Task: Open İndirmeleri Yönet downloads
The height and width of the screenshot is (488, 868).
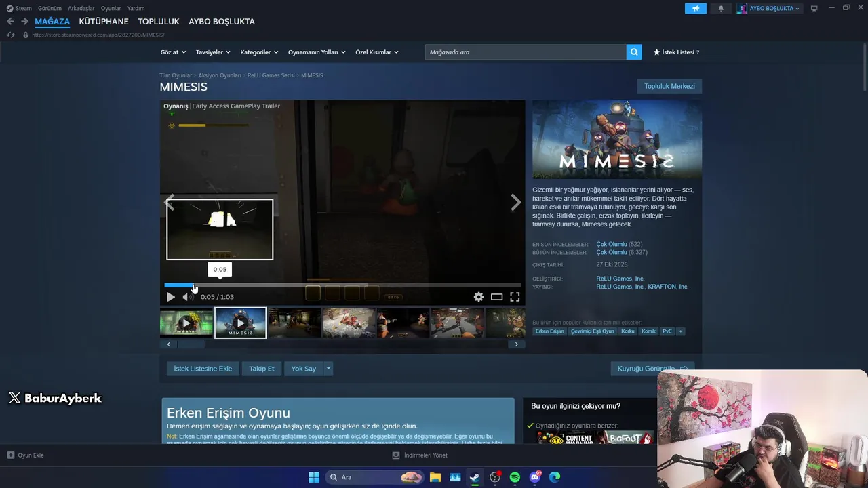Action: 420,455
